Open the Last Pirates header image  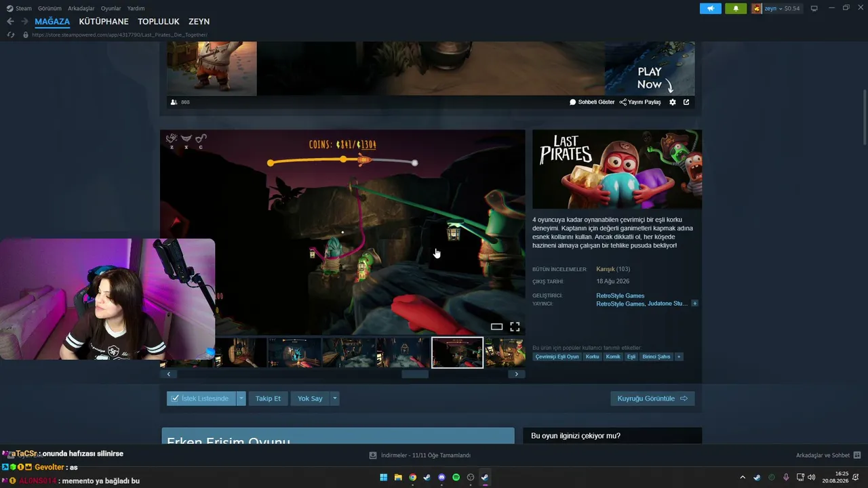click(617, 169)
